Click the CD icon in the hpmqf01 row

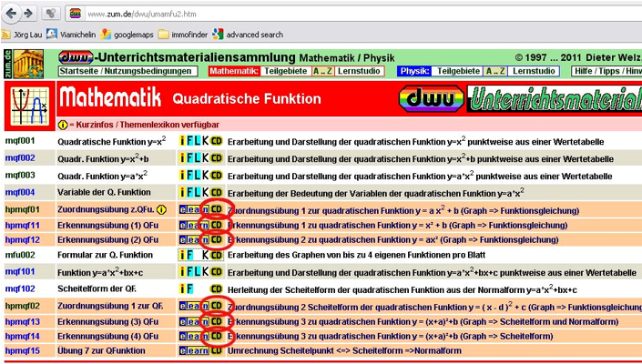pyautogui.click(x=217, y=209)
